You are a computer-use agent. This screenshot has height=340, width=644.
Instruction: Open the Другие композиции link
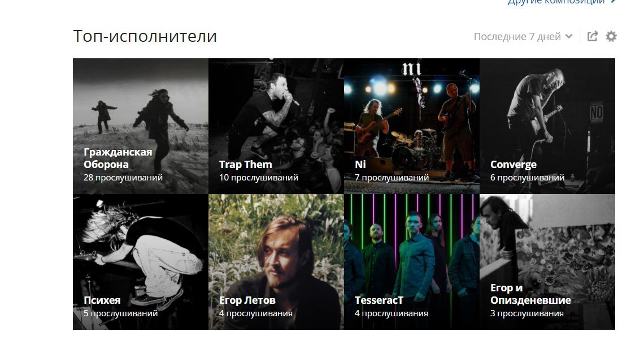tap(556, 2)
